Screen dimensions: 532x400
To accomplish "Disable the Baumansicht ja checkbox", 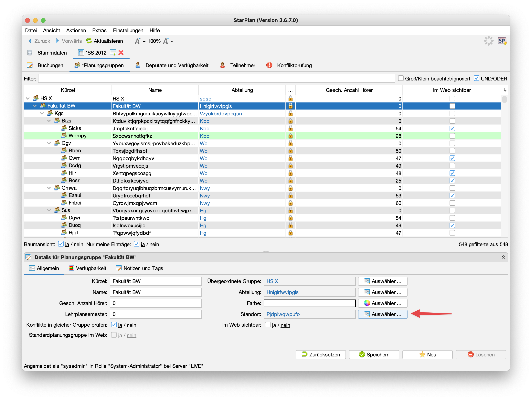I will click(x=61, y=244).
